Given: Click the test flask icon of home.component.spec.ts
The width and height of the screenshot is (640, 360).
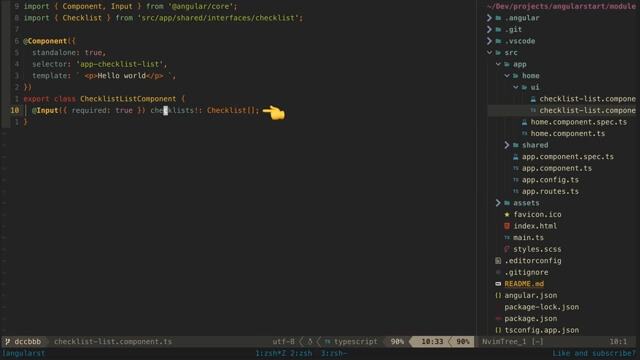Looking at the screenshot, I should [524, 122].
